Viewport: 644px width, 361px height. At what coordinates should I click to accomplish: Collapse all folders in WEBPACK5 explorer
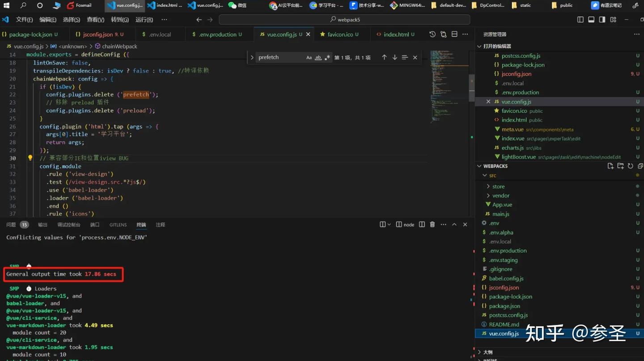pyautogui.click(x=640, y=166)
